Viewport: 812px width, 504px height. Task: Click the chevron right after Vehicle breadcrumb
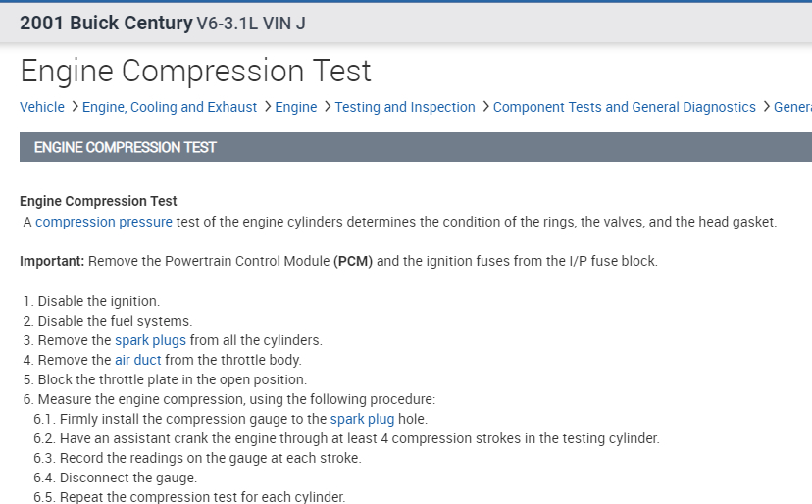tap(74, 107)
